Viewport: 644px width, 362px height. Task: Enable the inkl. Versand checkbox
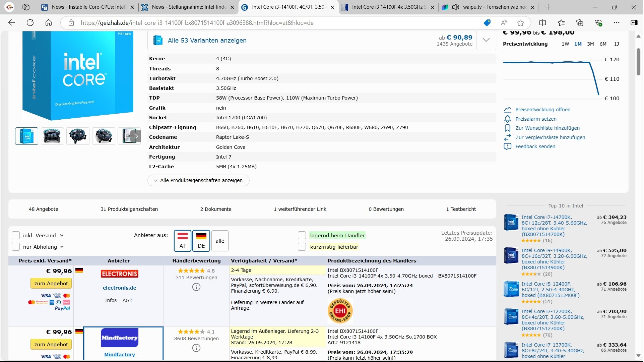coord(16,236)
